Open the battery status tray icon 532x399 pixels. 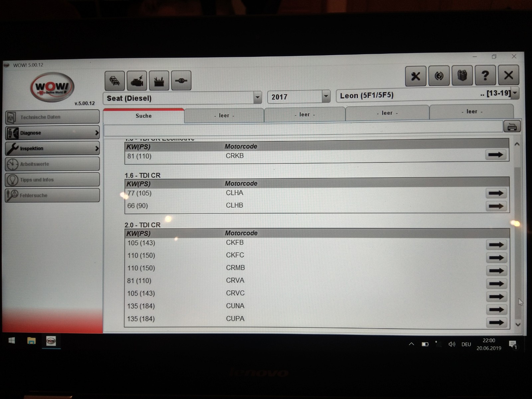(425, 344)
